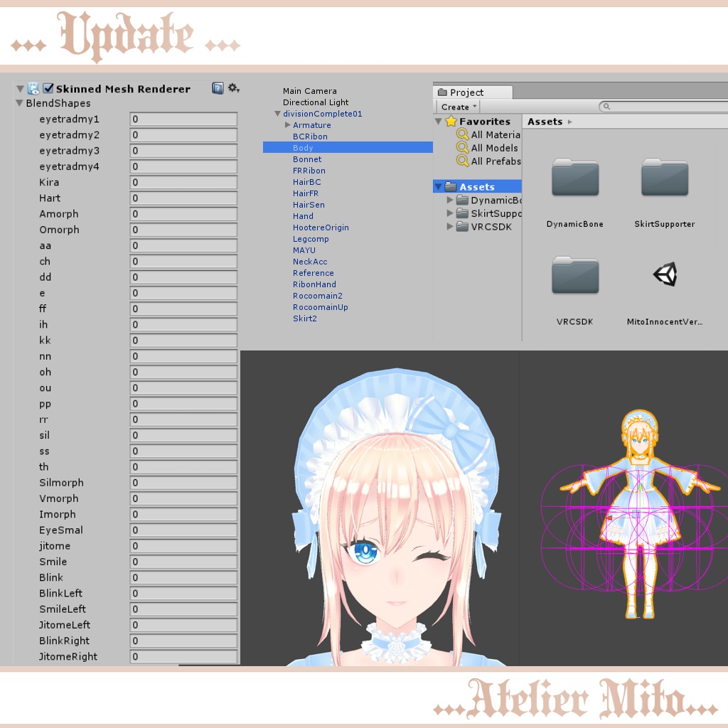Click the eyetradmy1 blendshape value field
The width and height of the screenshot is (728, 728).
(183, 119)
